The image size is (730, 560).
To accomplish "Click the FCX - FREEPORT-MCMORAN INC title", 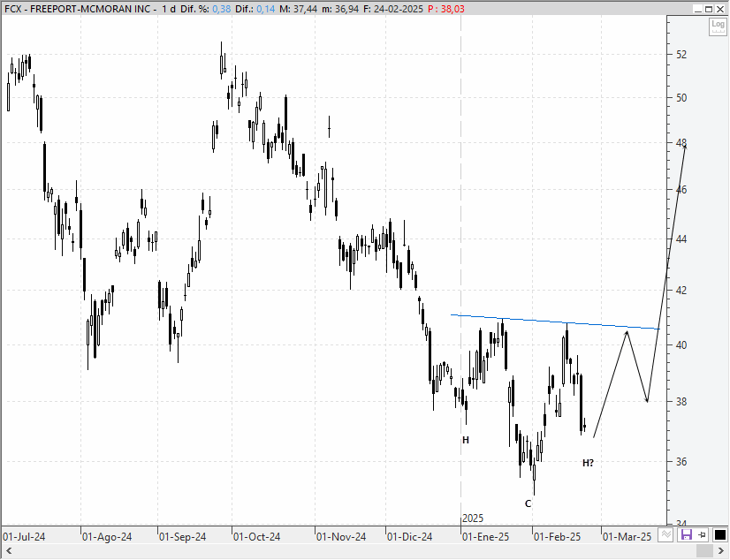I will click(x=78, y=9).
